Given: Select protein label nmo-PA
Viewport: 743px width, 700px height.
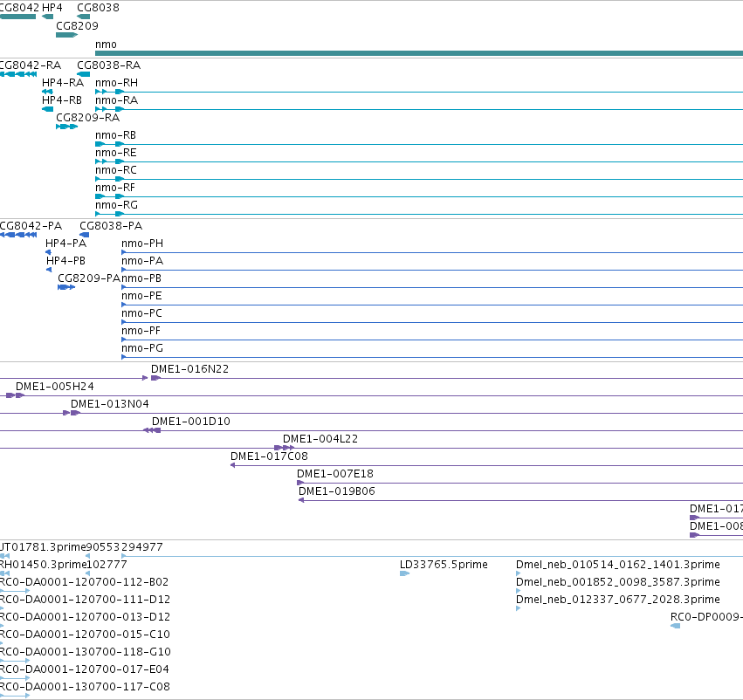Looking at the screenshot, I should pos(142,261).
